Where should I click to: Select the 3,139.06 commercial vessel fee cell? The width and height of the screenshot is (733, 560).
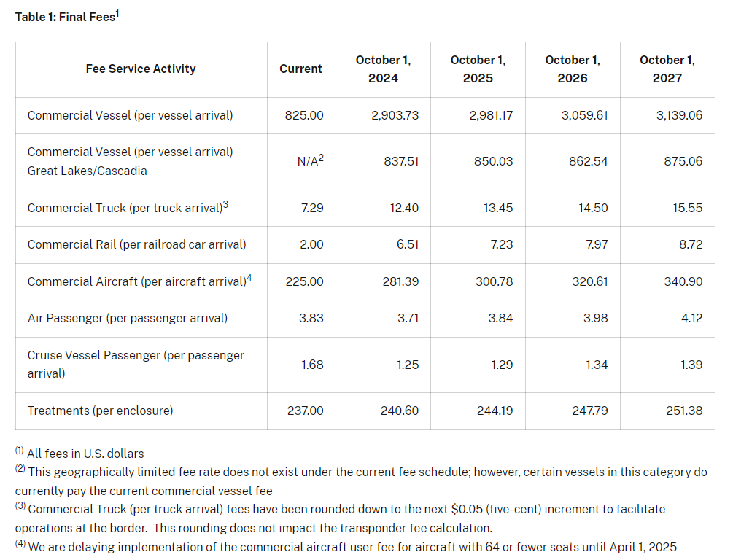(679, 115)
